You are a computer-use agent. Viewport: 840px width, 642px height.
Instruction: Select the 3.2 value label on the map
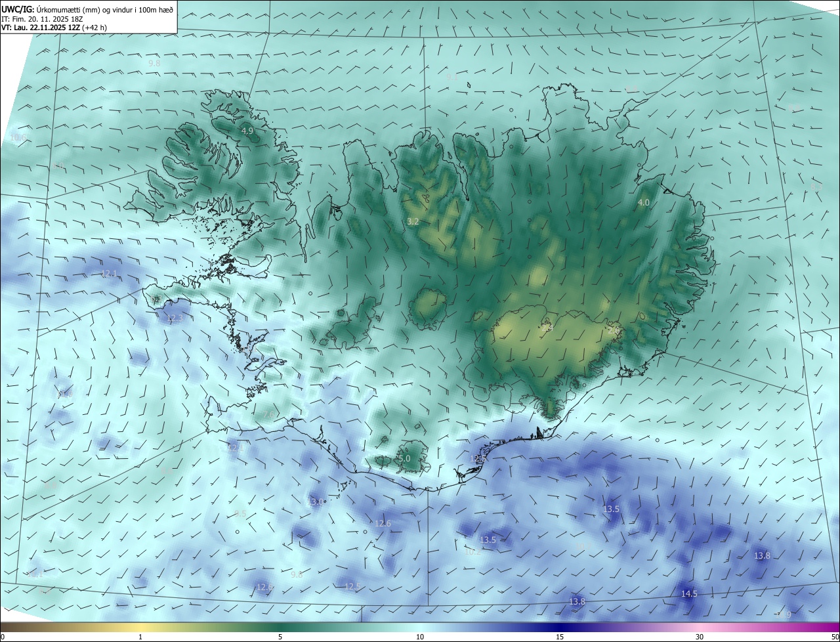point(413,222)
